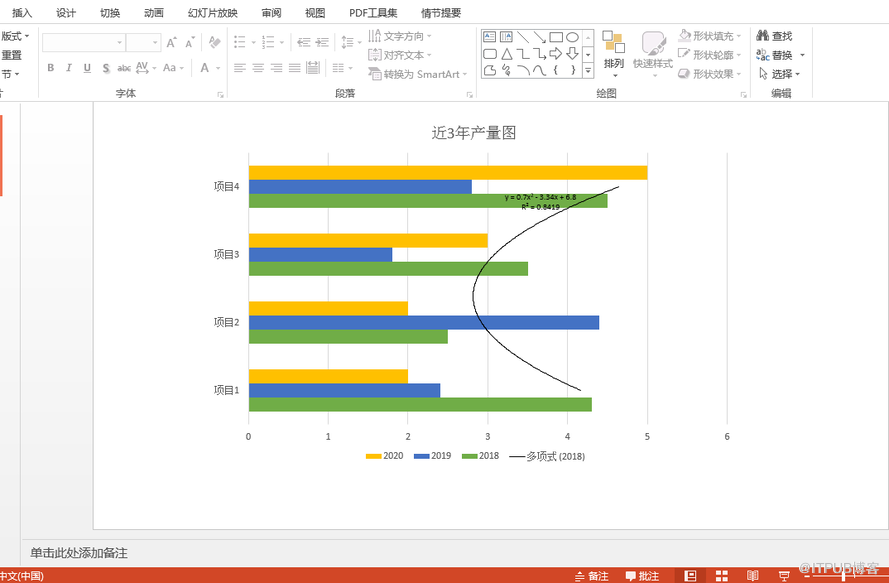This screenshot has width=889, height=583.
Task: Expand the shapes gallery more arrow
Action: coord(588,70)
